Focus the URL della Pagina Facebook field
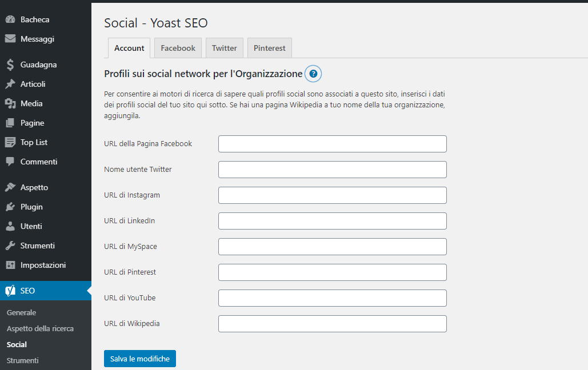 pos(332,144)
